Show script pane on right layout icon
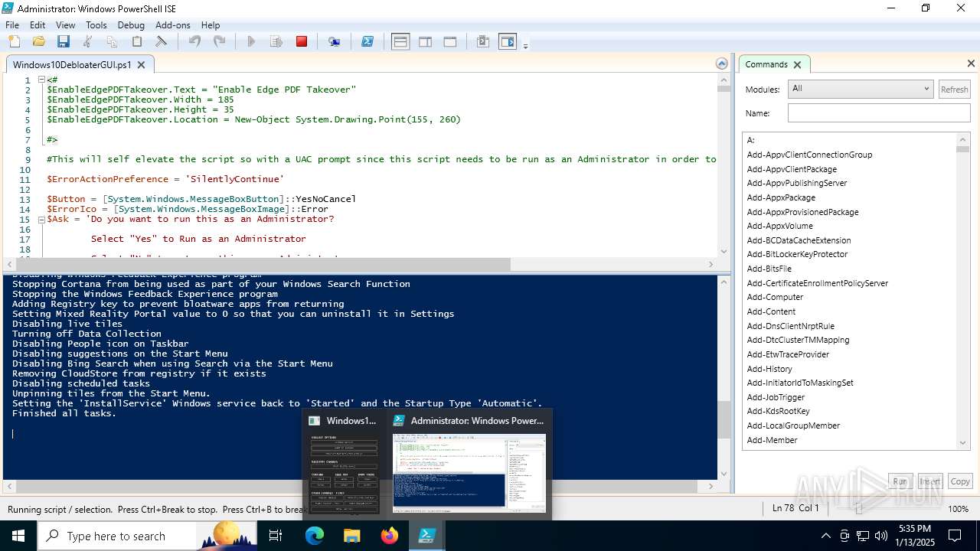Image resolution: width=980 pixels, height=551 pixels. 425,42
